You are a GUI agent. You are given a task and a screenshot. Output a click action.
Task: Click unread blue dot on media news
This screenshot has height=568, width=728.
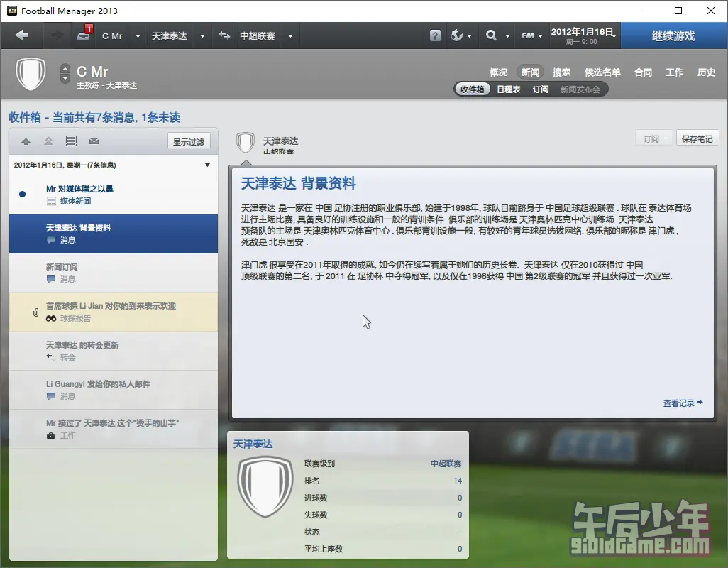coord(22,195)
